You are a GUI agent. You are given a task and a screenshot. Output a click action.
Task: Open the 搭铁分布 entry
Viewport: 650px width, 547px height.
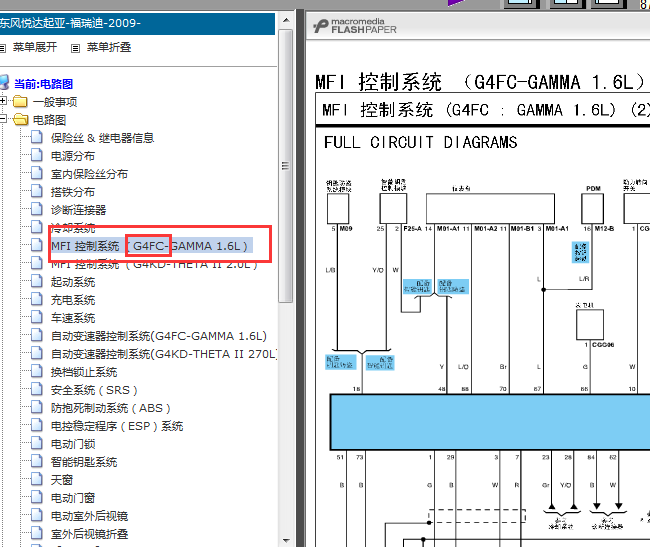tap(73, 192)
